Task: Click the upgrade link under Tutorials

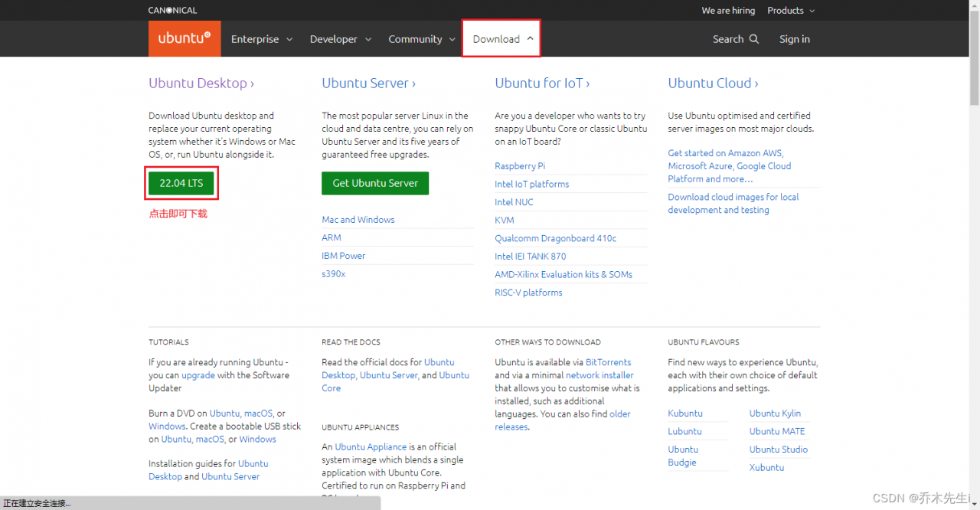Action: [x=198, y=375]
